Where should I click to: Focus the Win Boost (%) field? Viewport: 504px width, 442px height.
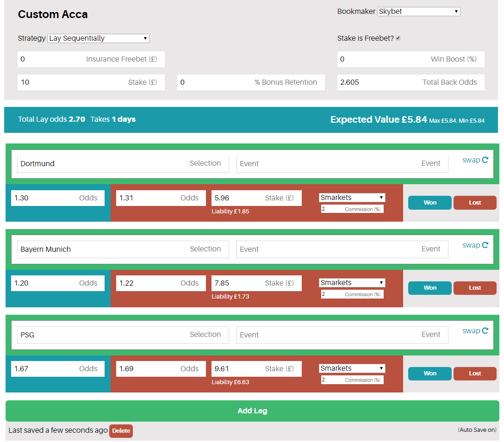tap(411, 59)
